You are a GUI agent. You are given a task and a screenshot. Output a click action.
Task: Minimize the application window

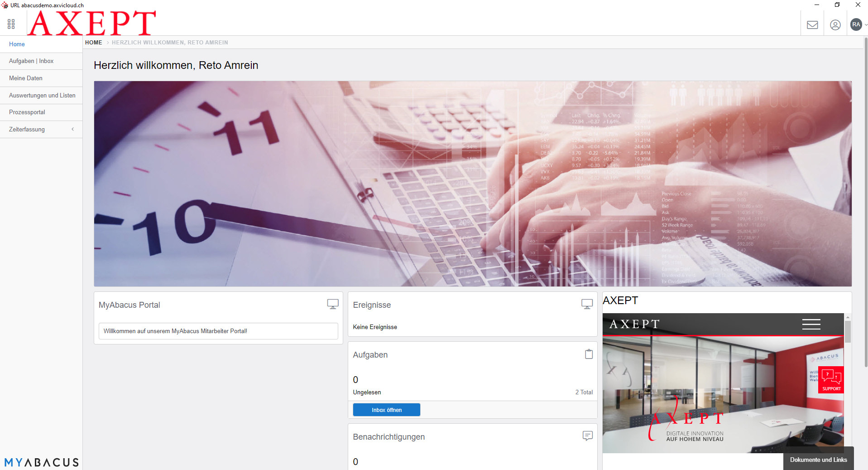tap(817, 5)
